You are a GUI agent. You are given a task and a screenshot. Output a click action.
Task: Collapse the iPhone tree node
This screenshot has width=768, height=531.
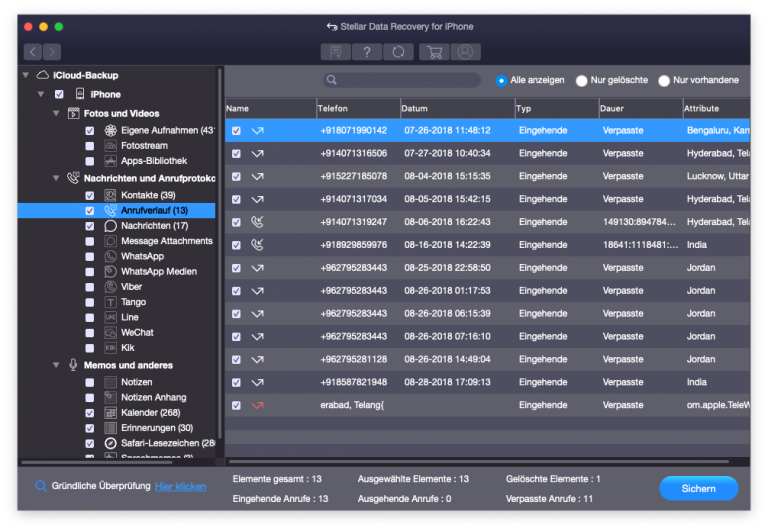pyautogui.click(x=41, y=94)
